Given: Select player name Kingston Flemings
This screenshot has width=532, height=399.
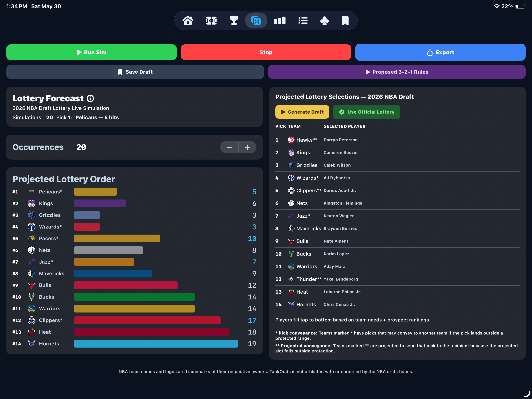Looking at the screenshot, I should pos(343,203).
